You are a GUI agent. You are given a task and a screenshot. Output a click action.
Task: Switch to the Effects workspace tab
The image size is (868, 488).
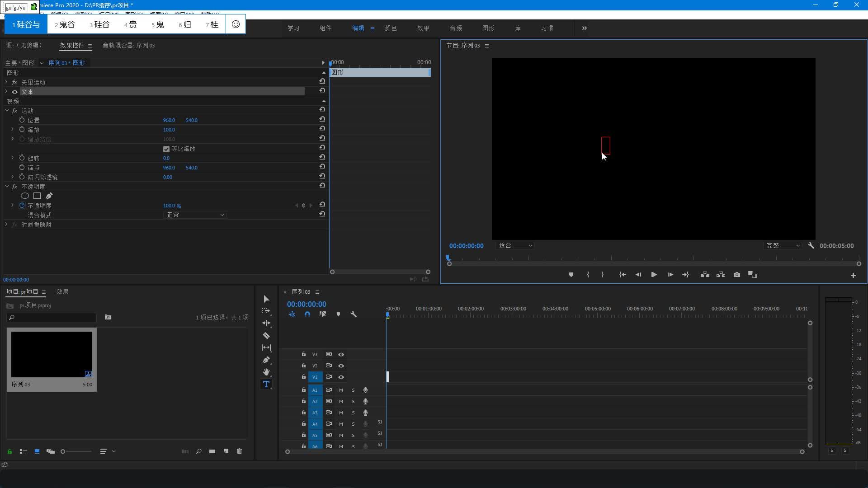423,28
